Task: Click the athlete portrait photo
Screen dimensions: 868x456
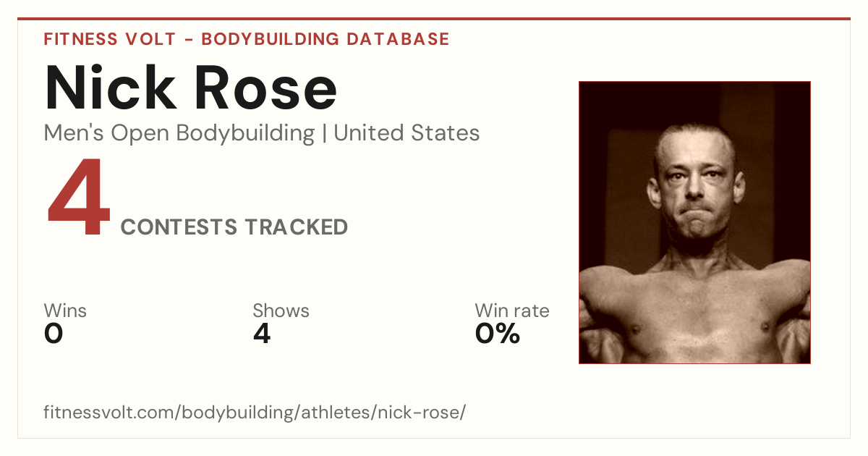Action: click(694, 222)
